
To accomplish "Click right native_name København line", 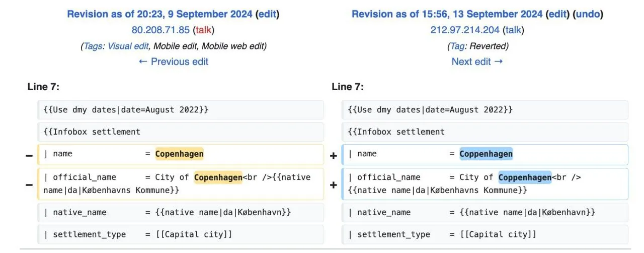I will point(485,212).
